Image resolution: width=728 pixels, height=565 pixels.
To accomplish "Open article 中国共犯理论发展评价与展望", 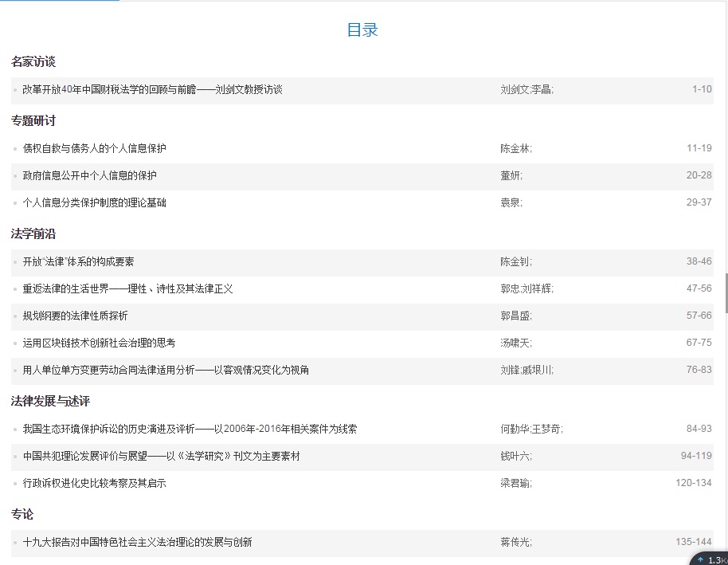I will [161, 457].
